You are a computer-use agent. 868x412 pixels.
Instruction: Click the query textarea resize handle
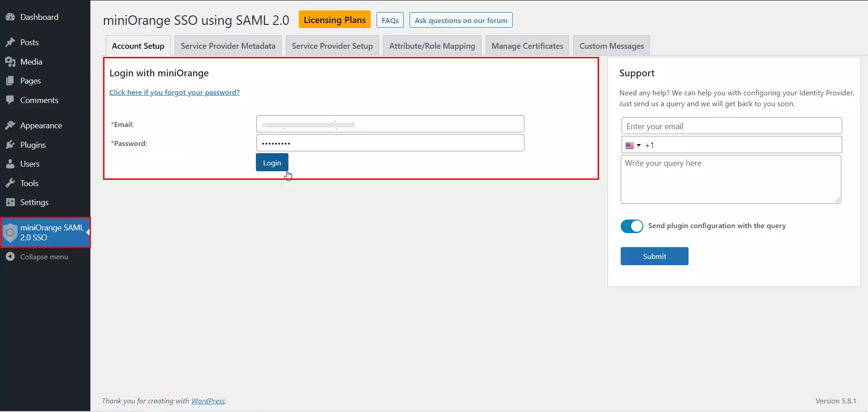[838, 200]
